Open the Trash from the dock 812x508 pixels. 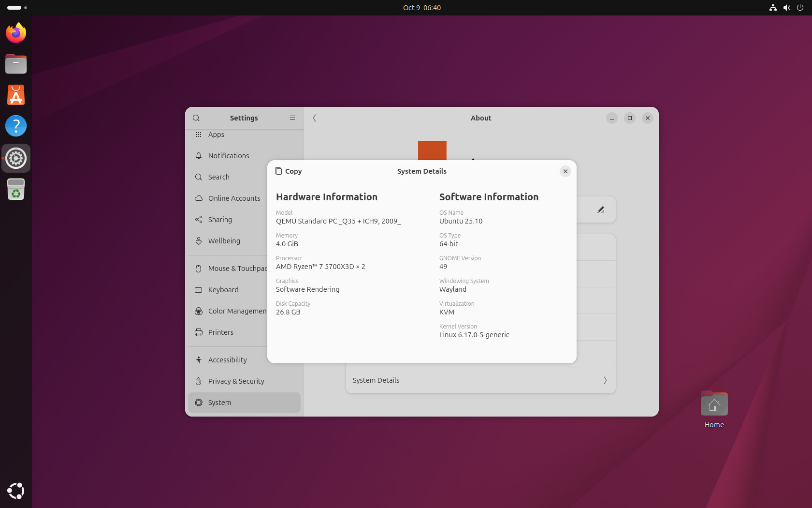(x=16, y=189)
